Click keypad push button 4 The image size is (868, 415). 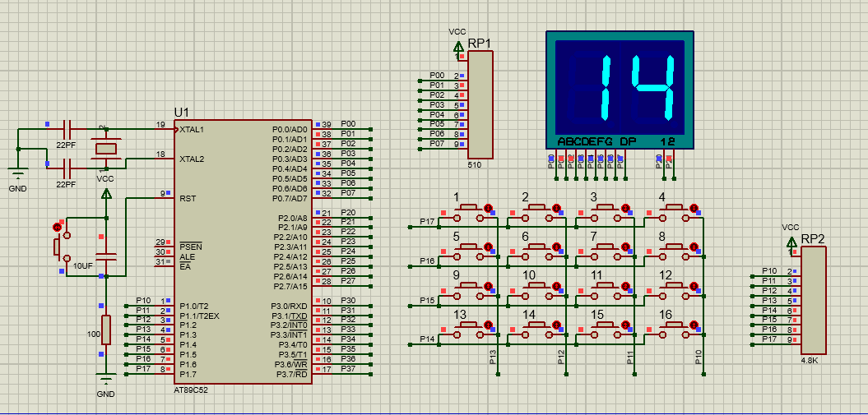pyautogui.click(x=675, y=211)
